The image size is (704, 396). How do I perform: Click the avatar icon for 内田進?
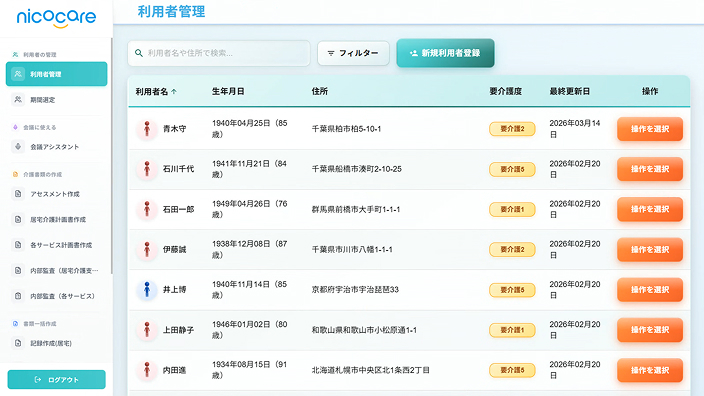coord(147,370)
